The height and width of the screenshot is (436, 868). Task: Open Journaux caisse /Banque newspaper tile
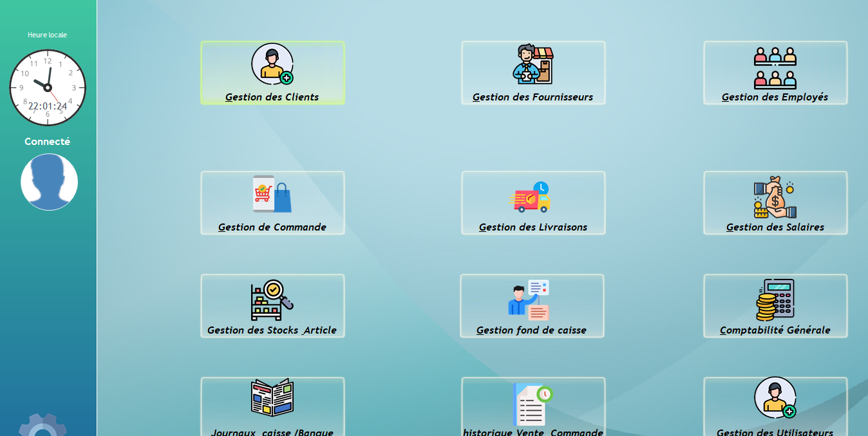coord(272,407)
